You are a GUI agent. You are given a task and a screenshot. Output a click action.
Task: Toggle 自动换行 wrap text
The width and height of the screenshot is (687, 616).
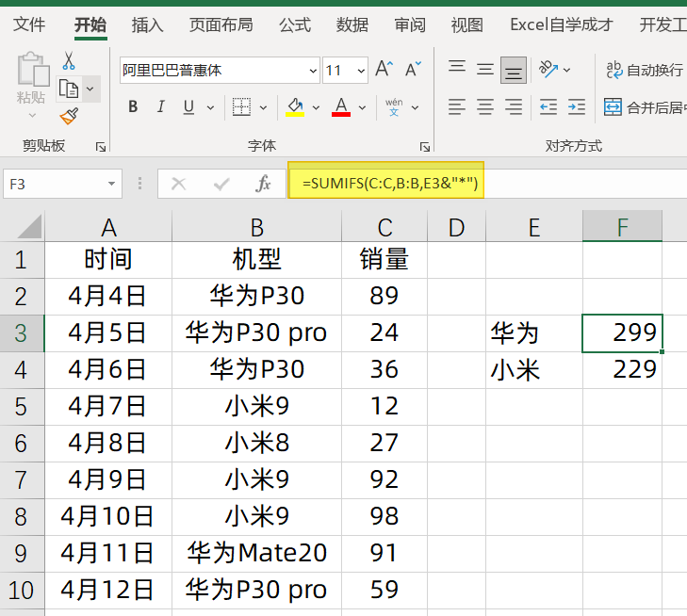coord(645,70)
